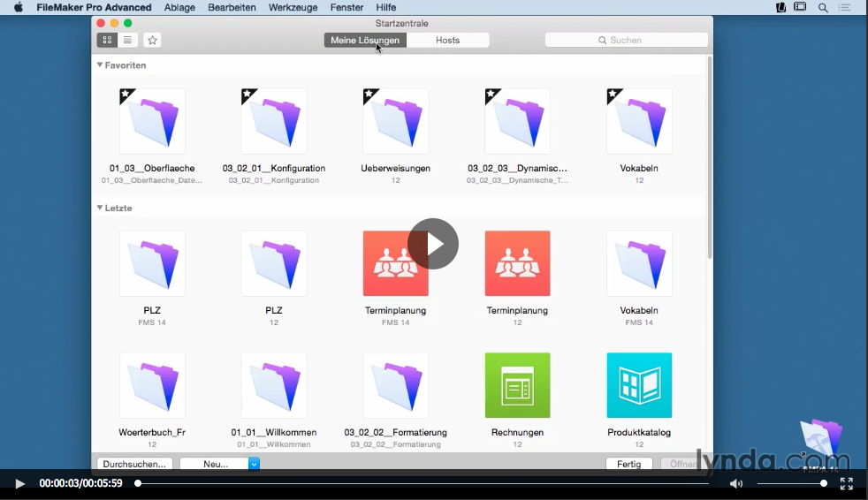The image size is (868, 500).
Task: Open the Neu... dropdown arrow
Action: pos(254,464)
